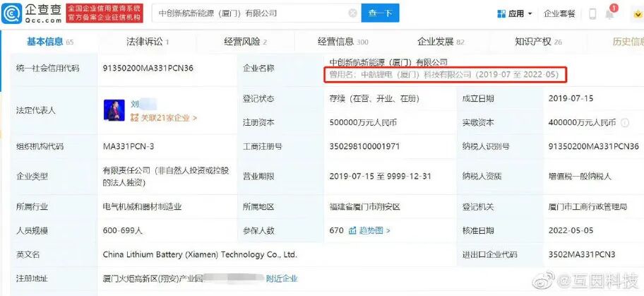Viewport: 644px width, 296px height.
Task: Open the 应用 apps grid icon
Action: pos(501,13)
